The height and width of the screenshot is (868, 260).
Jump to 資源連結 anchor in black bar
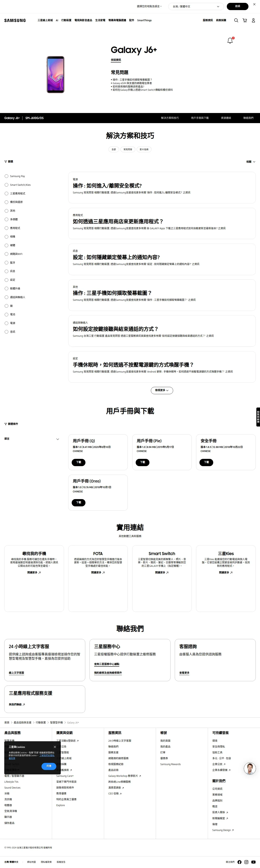(x=226, y=118)
